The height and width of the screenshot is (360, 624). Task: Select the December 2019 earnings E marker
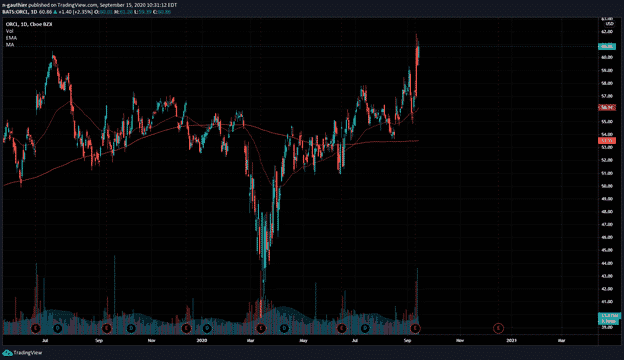(186, 328)
